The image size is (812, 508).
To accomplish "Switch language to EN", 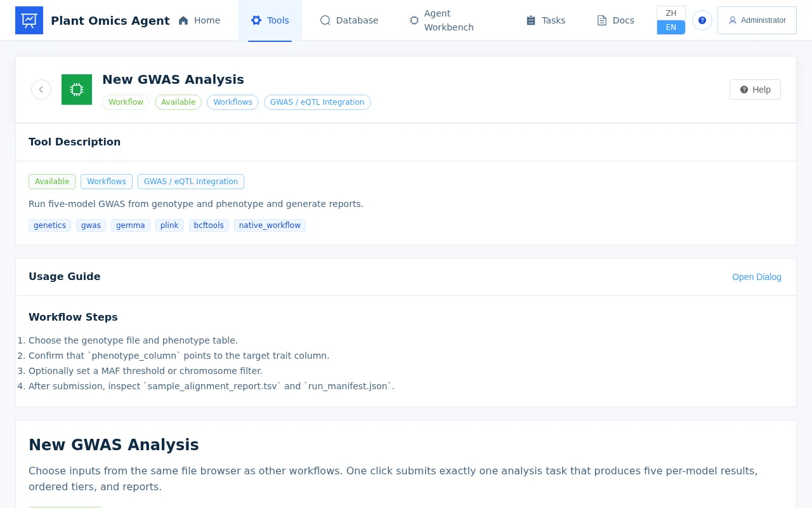I will [671, 27].
